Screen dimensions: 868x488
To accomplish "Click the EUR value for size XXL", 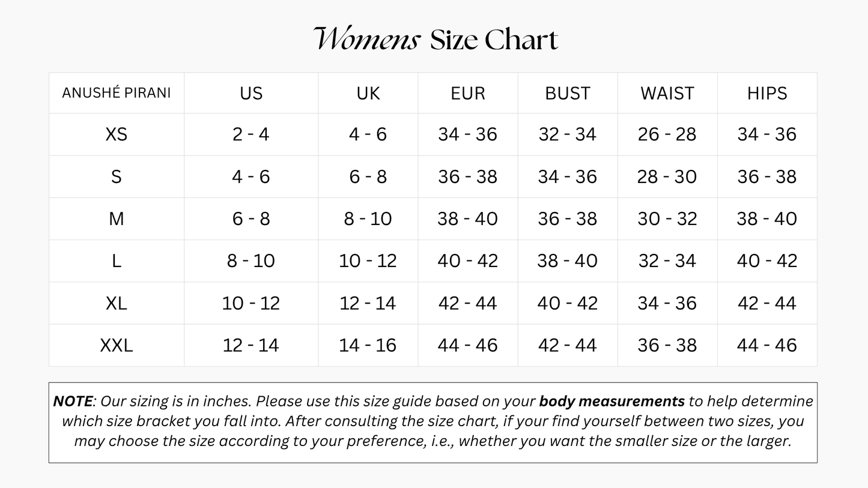I will (468, 345).
